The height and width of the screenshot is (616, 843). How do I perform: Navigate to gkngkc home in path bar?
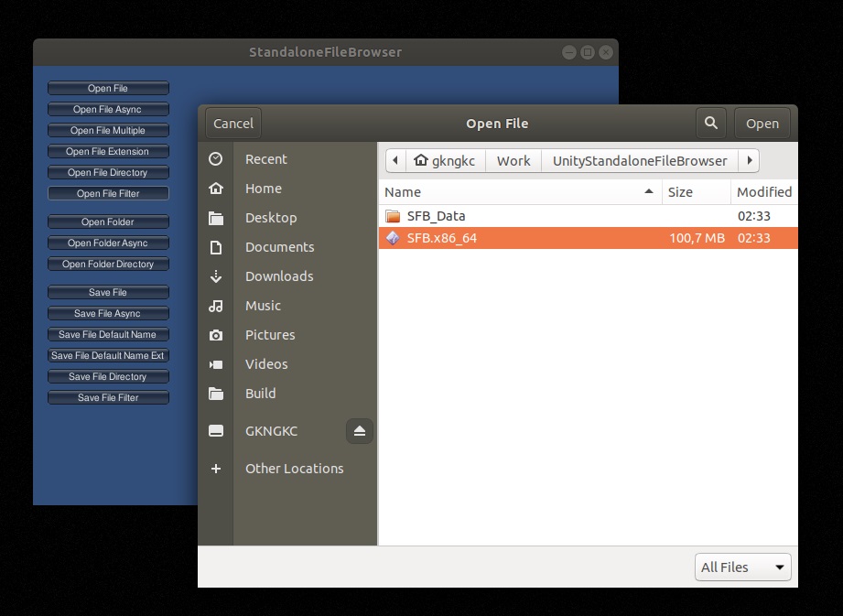[x=446, y=160]
